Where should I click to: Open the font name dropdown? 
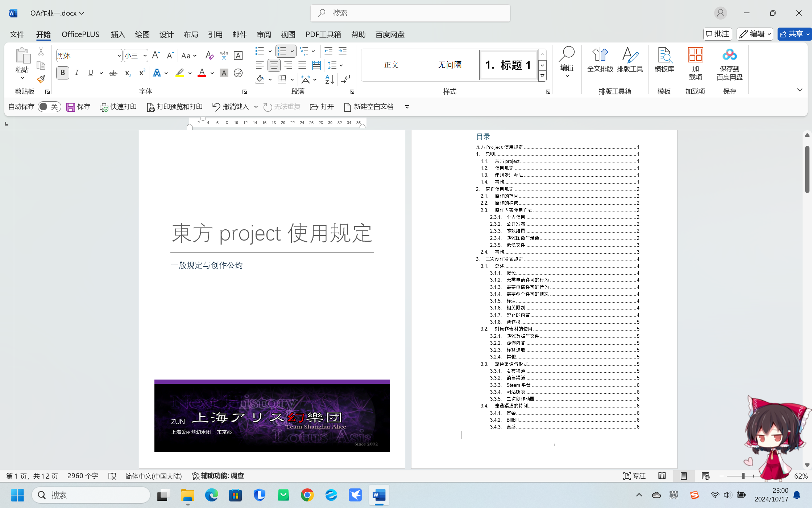[119, 55]
